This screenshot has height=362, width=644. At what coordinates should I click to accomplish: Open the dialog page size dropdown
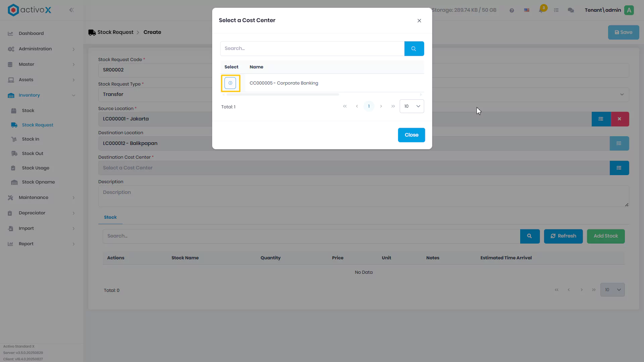(x=412, y=106)
